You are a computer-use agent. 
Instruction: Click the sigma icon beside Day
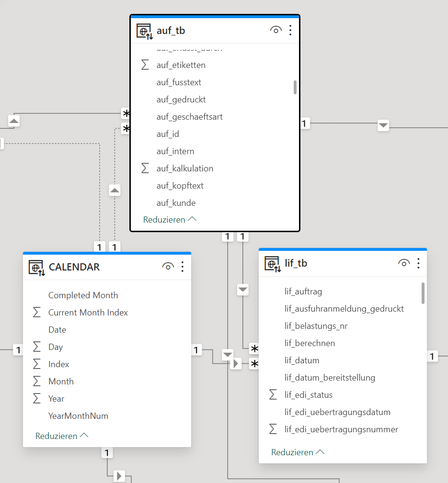37,347
